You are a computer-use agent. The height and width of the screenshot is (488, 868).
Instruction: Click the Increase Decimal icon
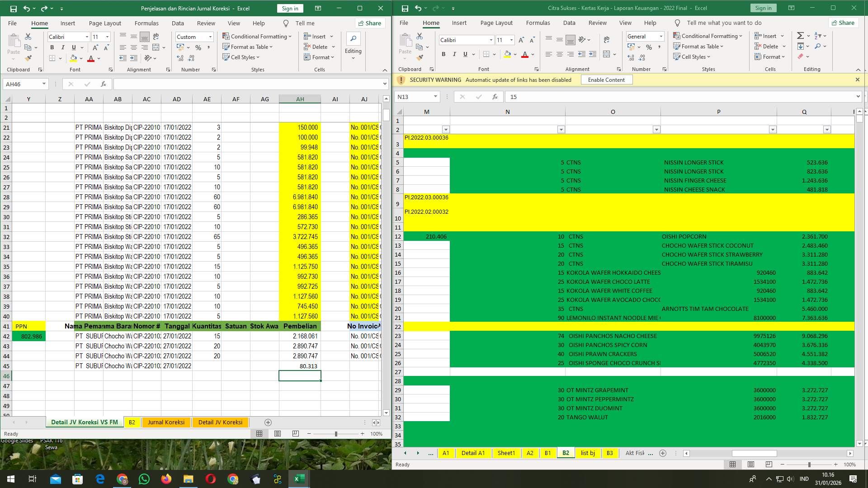180,58
